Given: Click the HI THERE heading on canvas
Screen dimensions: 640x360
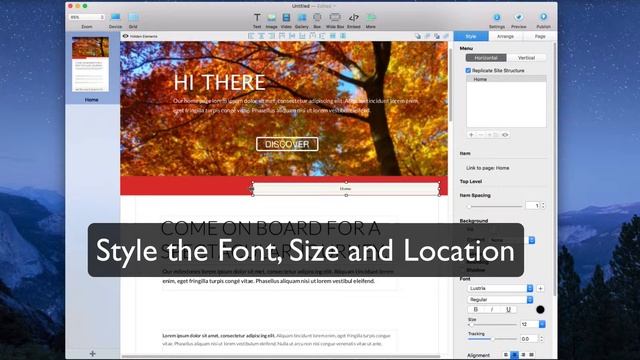Looking at the screenshot, I should pos(219,82).
